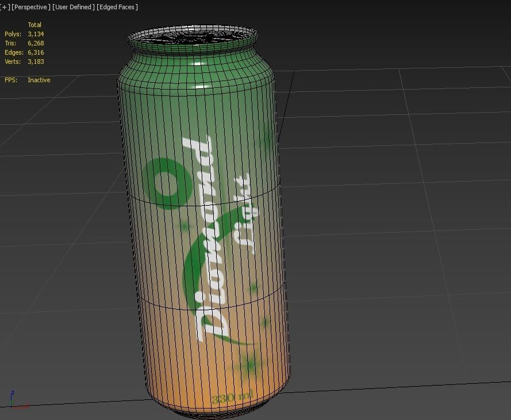Click the 'FPS: Inactive' statistic text
Screen dimensions: 511x420
tap(28, 80)
